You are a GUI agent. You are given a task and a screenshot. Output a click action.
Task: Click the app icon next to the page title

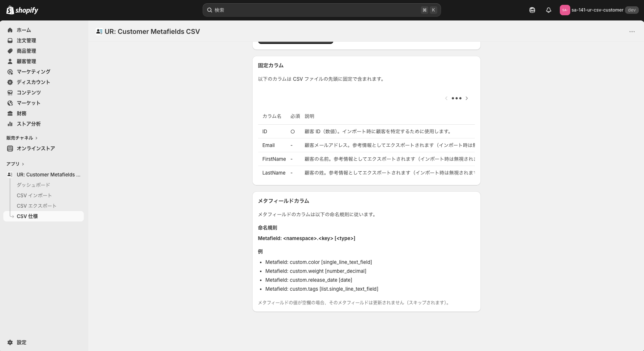(x=99, y=32)
